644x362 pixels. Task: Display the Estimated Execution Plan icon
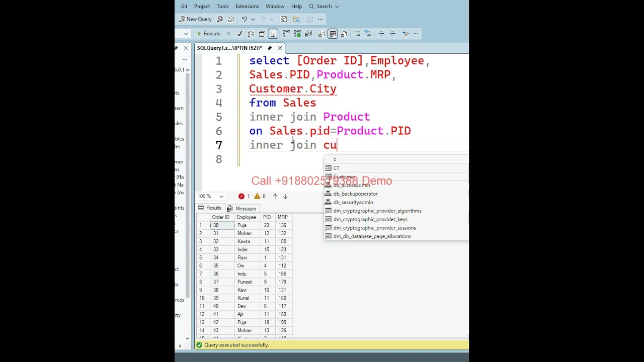(251, 34)
